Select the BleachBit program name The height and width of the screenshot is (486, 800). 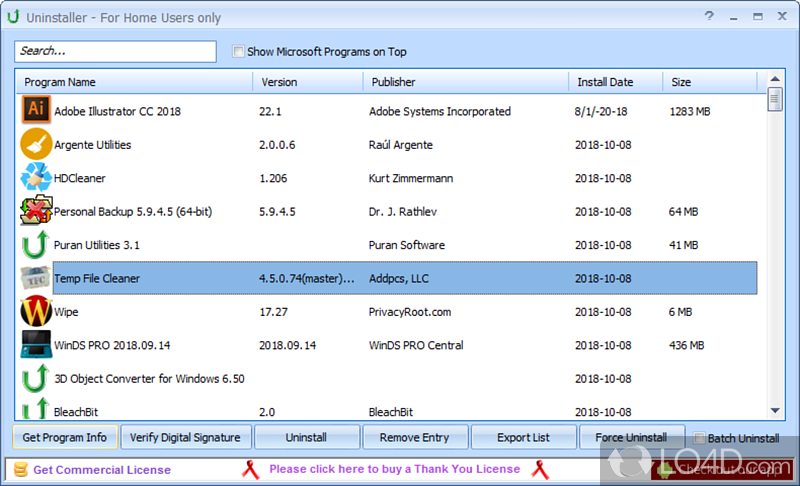pyautogui.click(x=76, y=412)
